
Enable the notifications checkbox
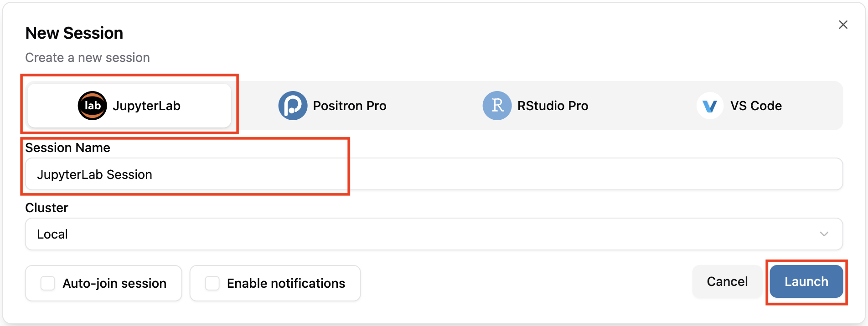(212, 283)
